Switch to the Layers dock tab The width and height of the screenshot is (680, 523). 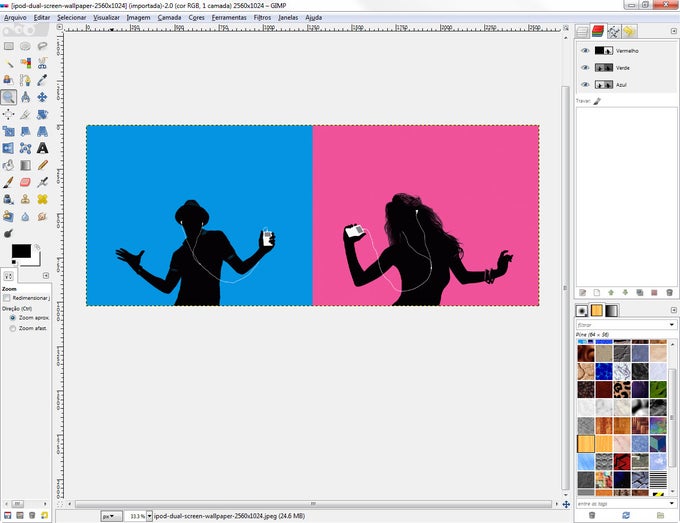(x=582, y=31)
